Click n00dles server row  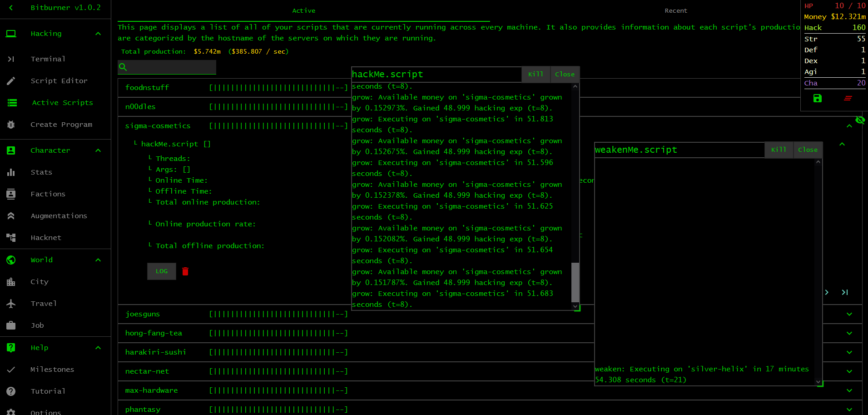[234, 107]
